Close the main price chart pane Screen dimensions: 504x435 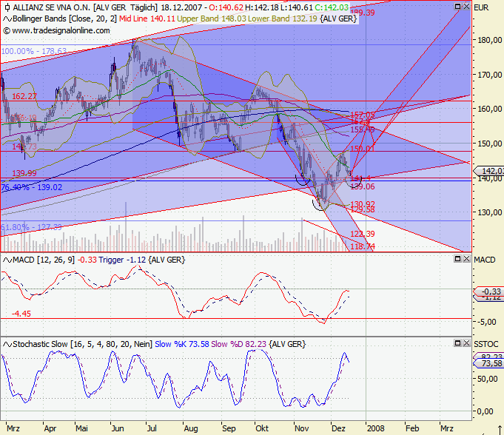[x=466, y=7]
